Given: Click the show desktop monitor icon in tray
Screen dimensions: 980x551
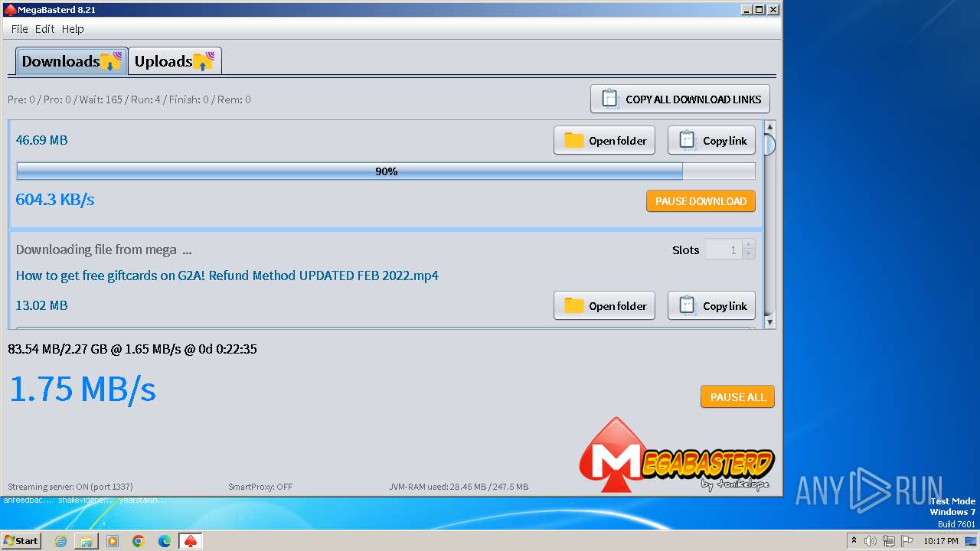Looking at the screenshot, I should 971,541.
